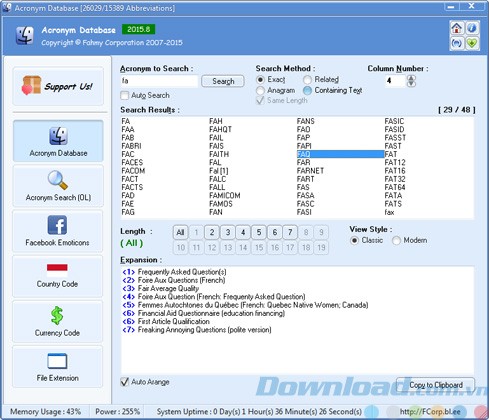Screen dimensions: 489x420
Task: Open File Extension section
Action: 58,366
